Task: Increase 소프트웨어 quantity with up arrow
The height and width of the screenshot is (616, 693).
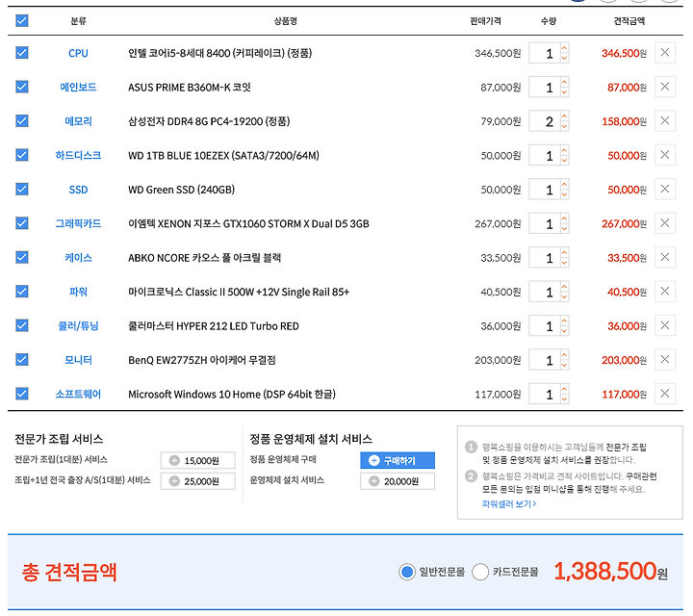Action: pyautogui.click(x=564, y=389)
